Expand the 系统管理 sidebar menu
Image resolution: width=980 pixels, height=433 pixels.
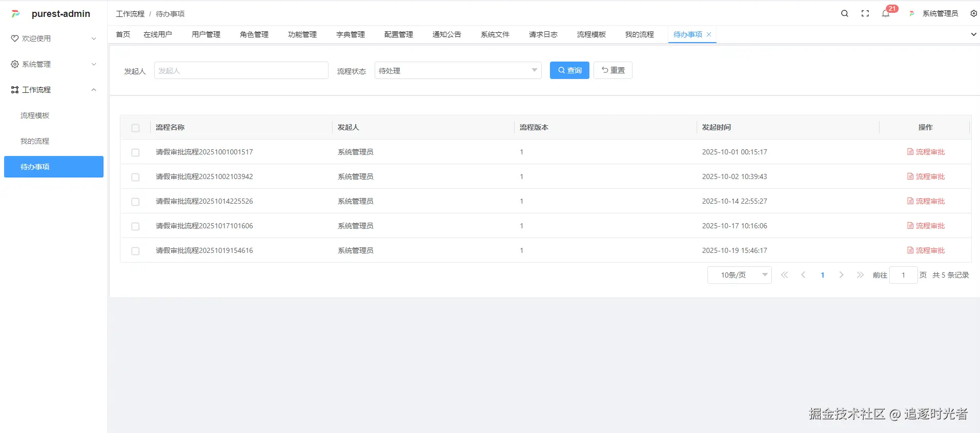click(53, 64)
